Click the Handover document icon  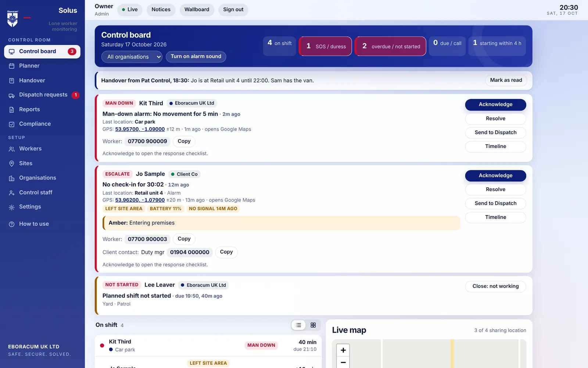[12, 81]
